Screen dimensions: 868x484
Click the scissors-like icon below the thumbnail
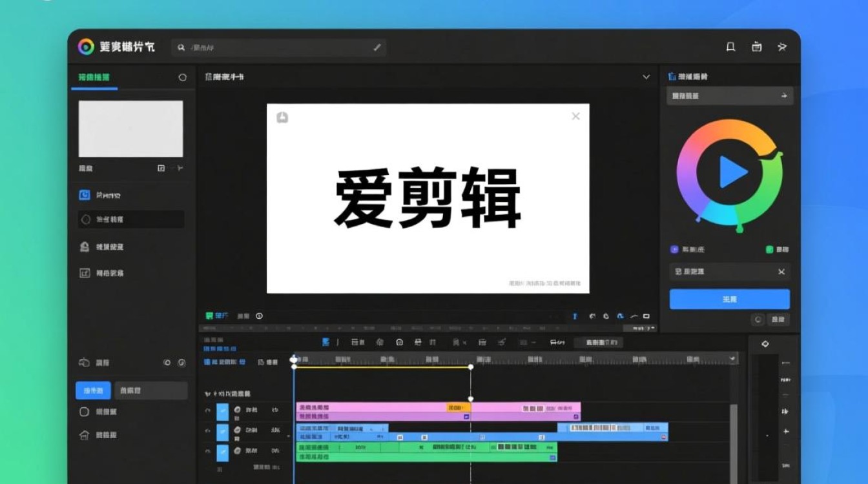click(x=180, y=168)
